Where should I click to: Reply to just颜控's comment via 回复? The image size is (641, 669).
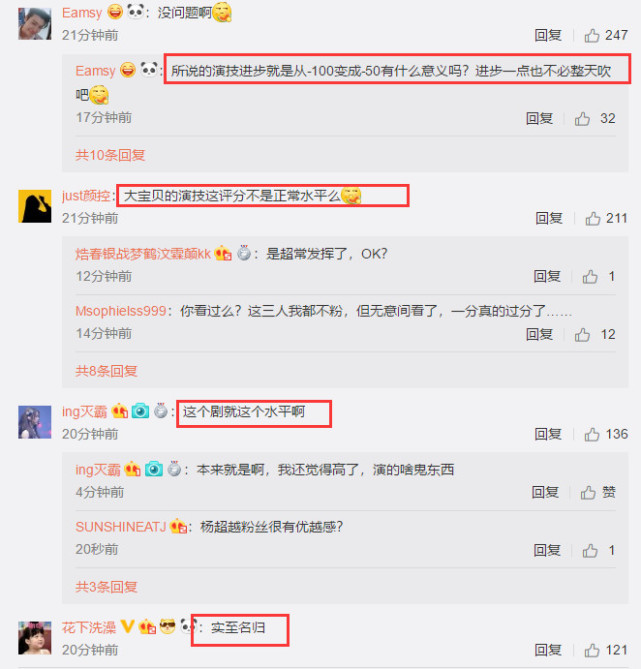[549, 218]
